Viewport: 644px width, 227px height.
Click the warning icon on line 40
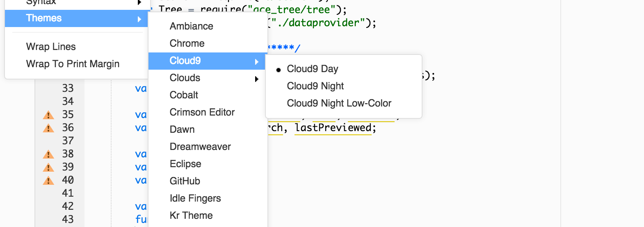point(48,180)
